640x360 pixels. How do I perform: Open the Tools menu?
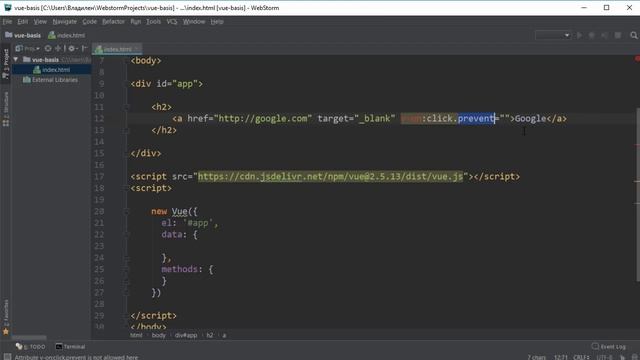pos(153,22)
